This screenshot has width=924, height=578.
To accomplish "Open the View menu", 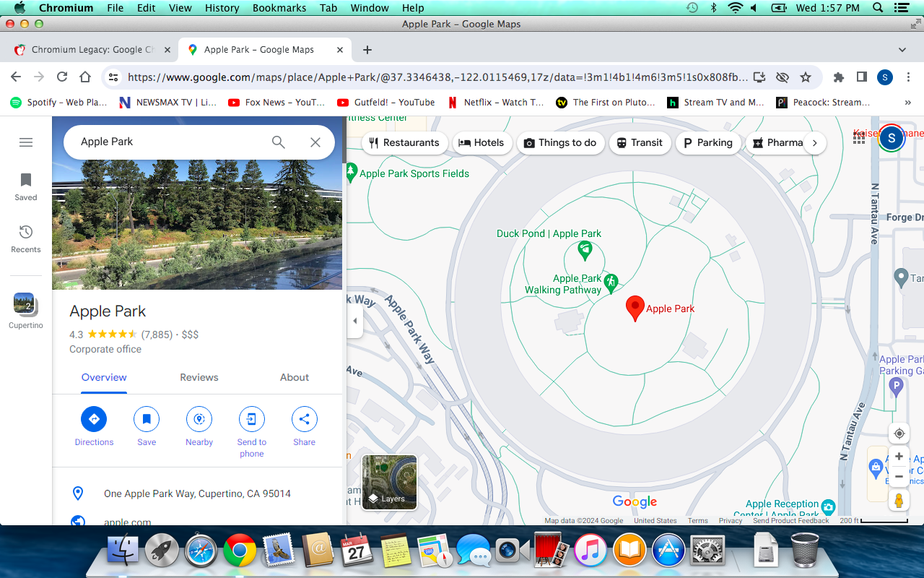I will click(x=180, y=8).
